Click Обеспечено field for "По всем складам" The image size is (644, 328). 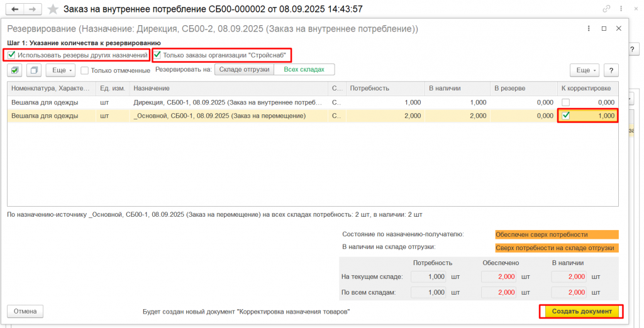point(499,292)
